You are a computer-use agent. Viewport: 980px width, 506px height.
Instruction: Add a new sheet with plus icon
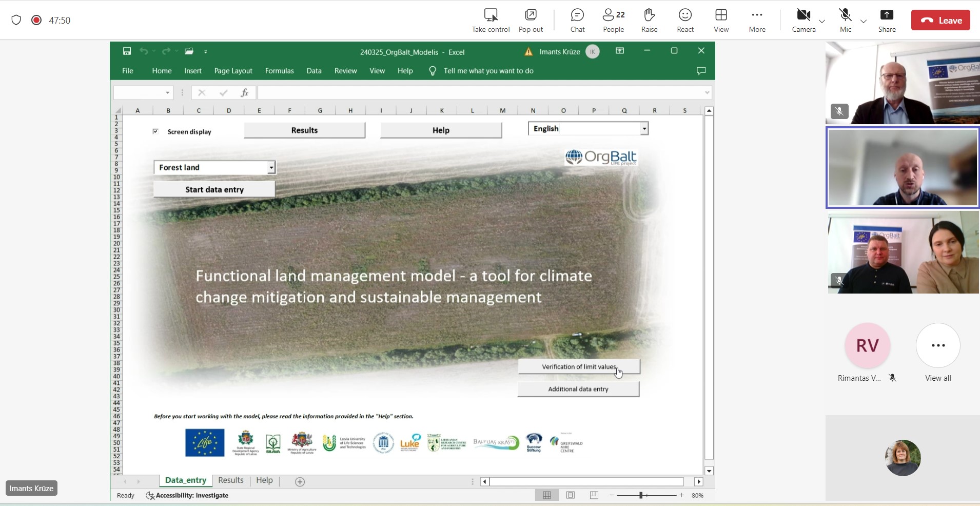click(300, 481)
